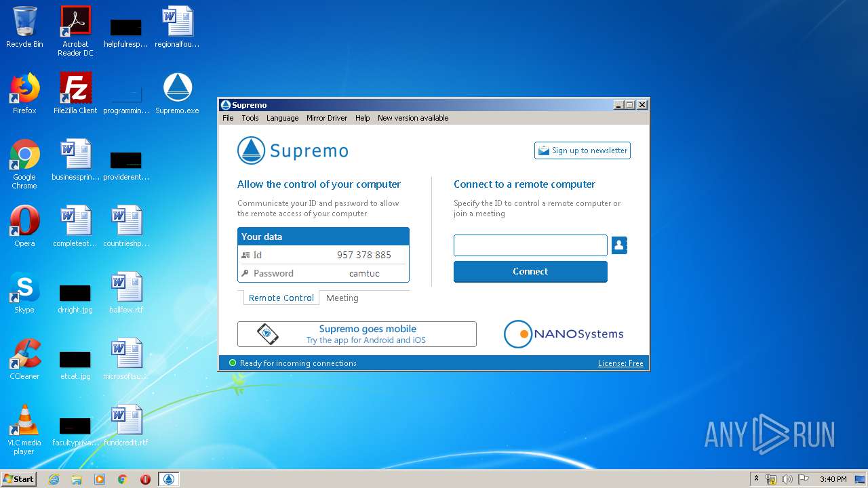
Task: Select the VLC media player desktop icon
Action: click(x=24, y=430)
